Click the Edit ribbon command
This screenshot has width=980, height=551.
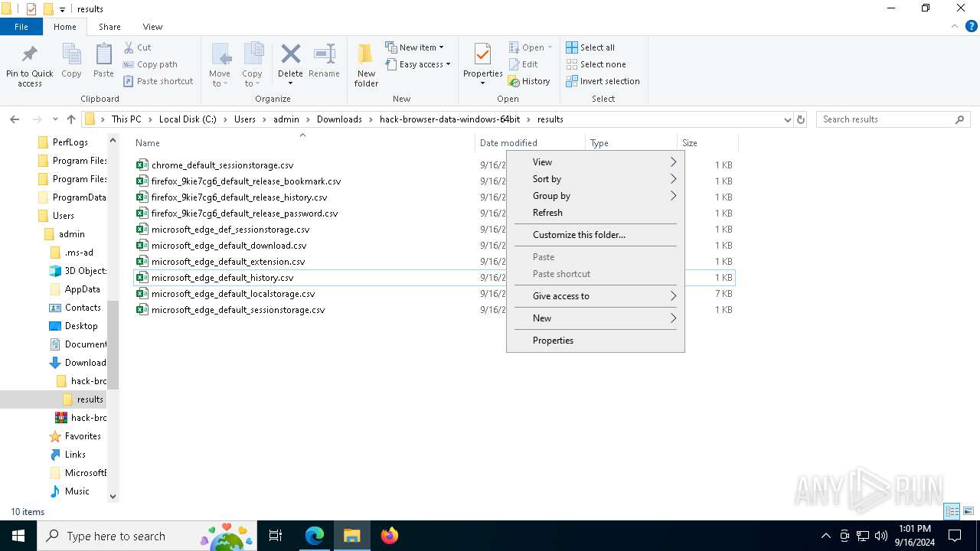tap(524, 64)
